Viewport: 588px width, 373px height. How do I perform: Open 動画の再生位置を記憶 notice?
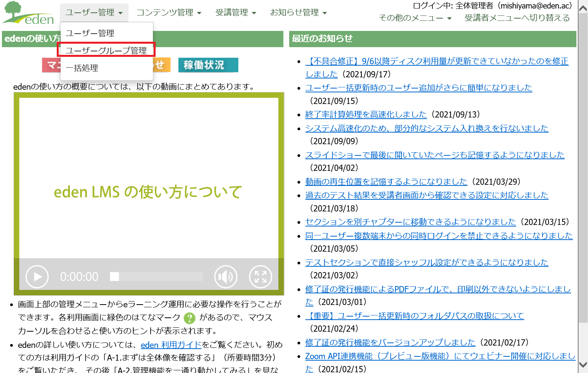pos(386,182)
